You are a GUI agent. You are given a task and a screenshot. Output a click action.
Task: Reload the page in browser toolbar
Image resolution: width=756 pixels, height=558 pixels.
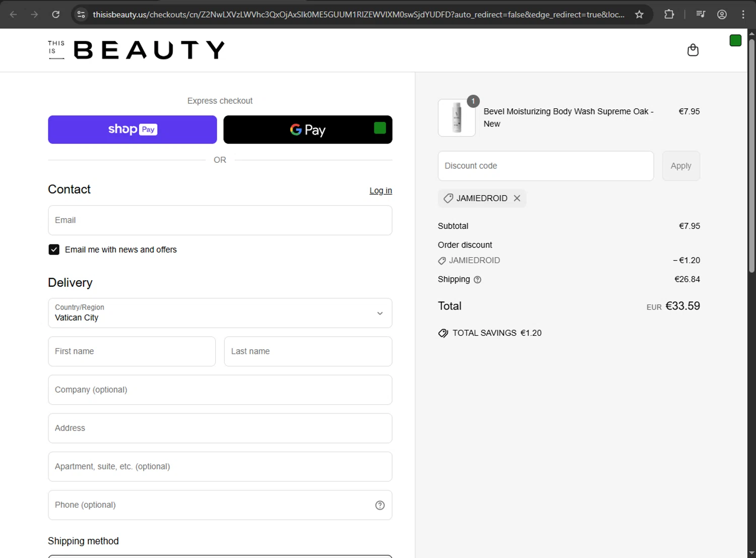point(56,14)
